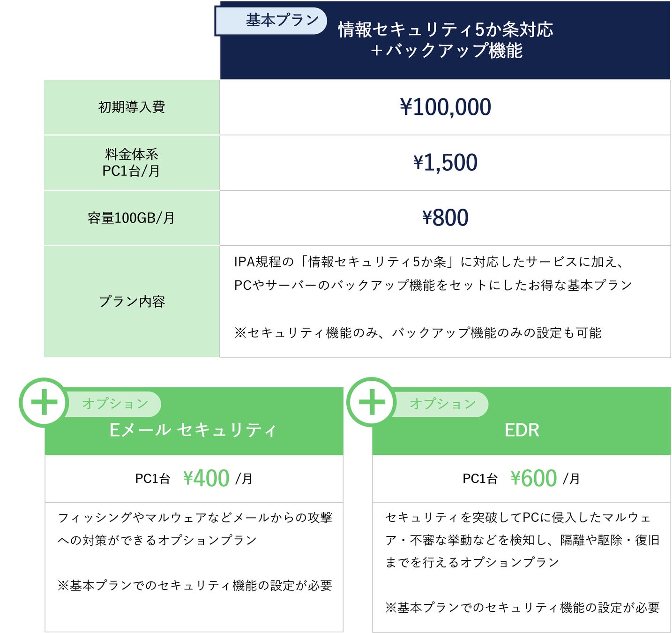Click the ¥600 per month price
This screenshot has width=672, height=633.
[x=534, y=479]
